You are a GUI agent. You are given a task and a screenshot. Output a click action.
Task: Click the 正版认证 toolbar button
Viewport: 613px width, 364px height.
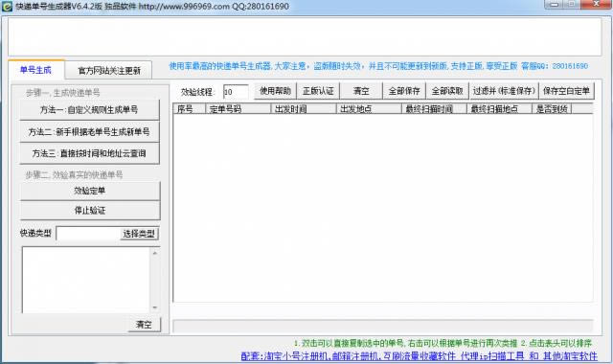click(x=318, y=91)
